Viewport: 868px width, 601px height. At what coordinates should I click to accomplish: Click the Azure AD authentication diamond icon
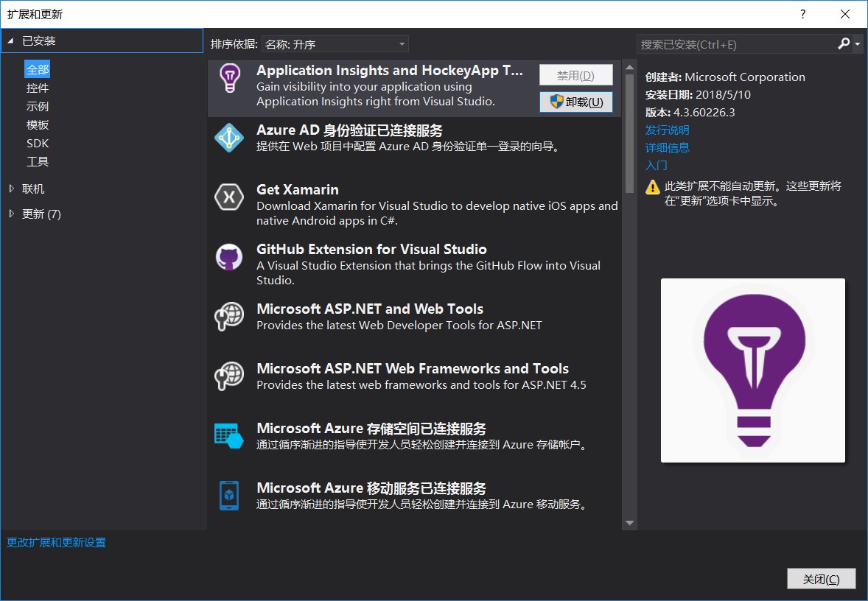pos(229,138)
